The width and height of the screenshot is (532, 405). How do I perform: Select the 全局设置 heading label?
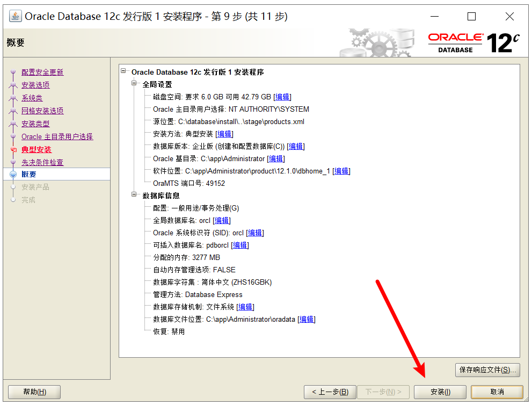(x=157, y=84)
